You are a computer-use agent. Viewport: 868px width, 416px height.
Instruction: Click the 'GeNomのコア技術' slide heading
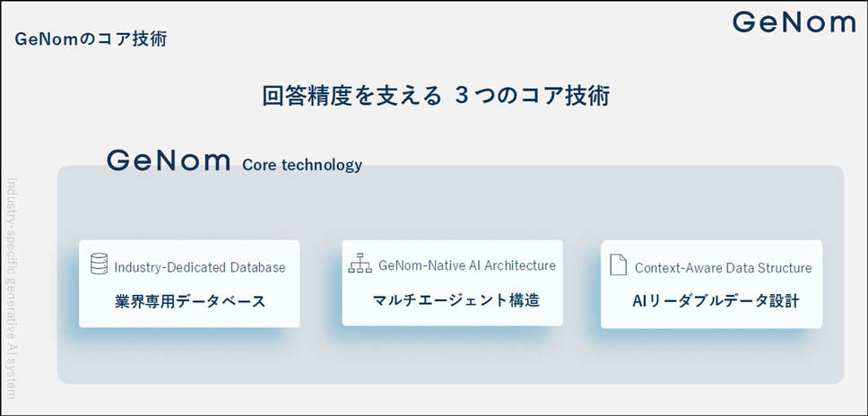(x=91, y=39)
